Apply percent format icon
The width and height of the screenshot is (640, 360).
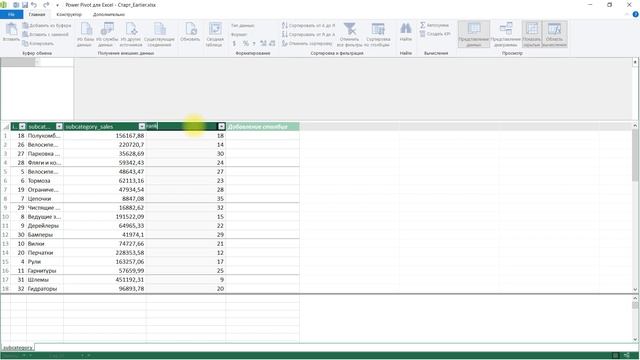(x=245, y=43)
